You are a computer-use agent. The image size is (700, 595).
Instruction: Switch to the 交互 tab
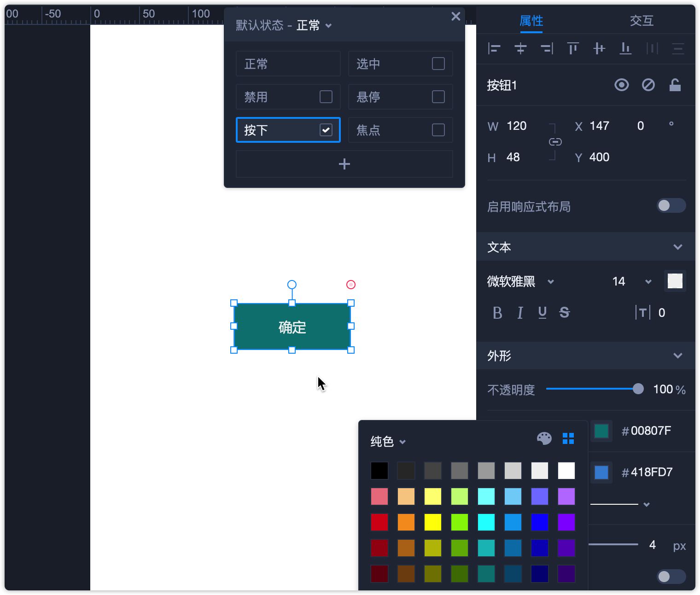(x=642, y=21)
